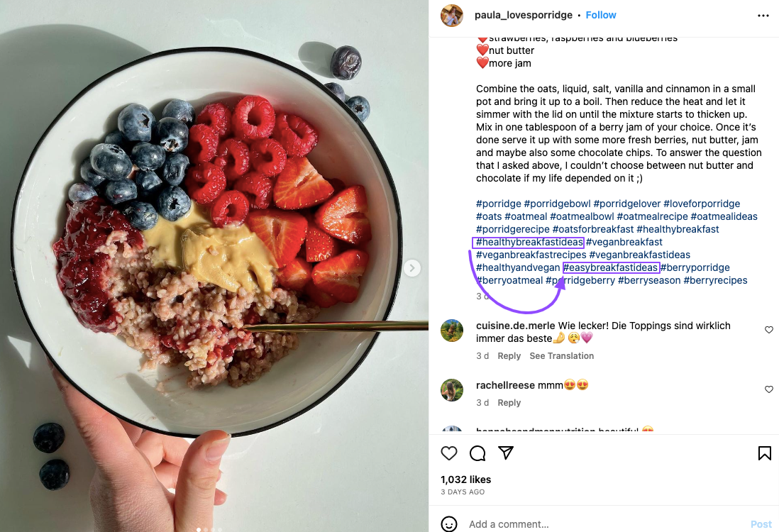Reply to rachellreese's comment

(509, 402)
